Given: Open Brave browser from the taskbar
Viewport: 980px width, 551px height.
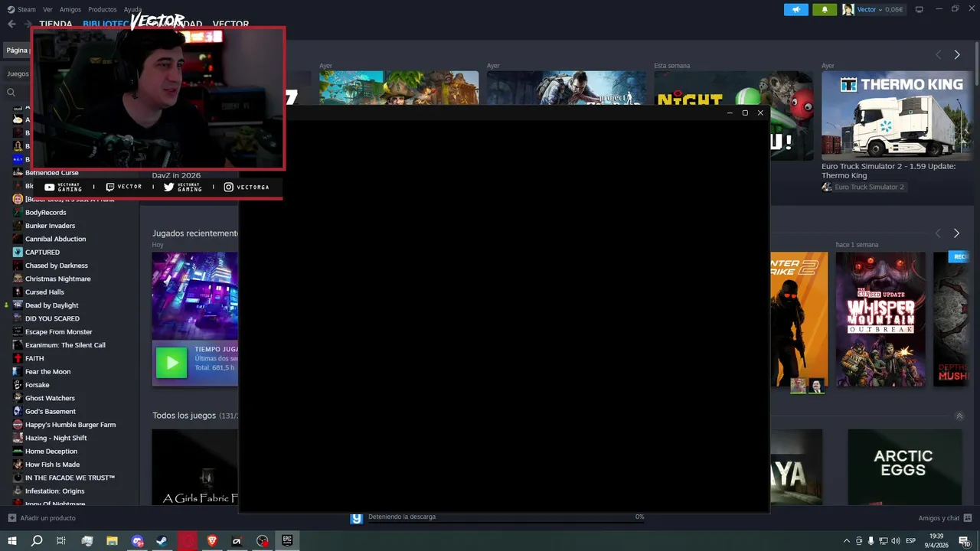Looking at the screenshot, I should 212,541.
